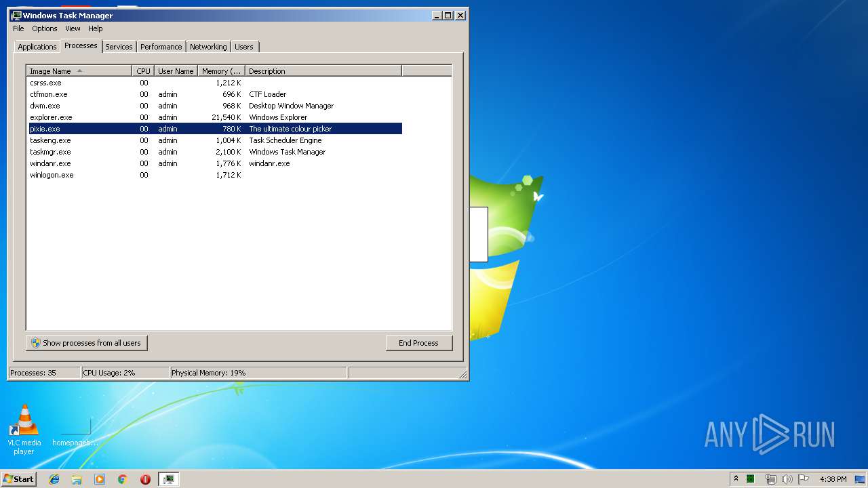
Task: Click The ultimate colour picker description
Action: pyautogui.click(x=290, y=129)
